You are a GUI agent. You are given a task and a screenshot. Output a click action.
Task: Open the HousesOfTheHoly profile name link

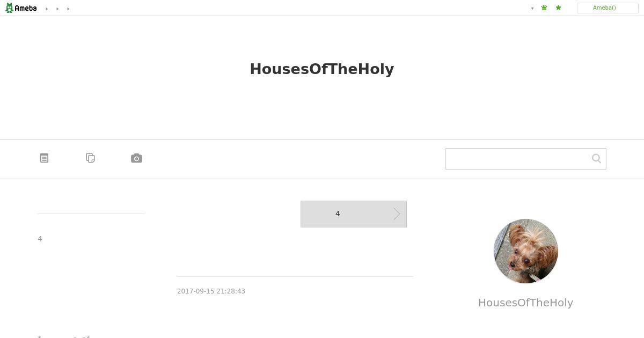[526, 303]
